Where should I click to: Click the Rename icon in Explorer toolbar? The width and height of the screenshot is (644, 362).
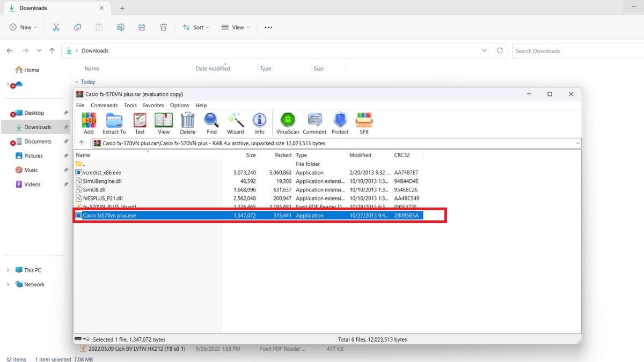point(121,27)
